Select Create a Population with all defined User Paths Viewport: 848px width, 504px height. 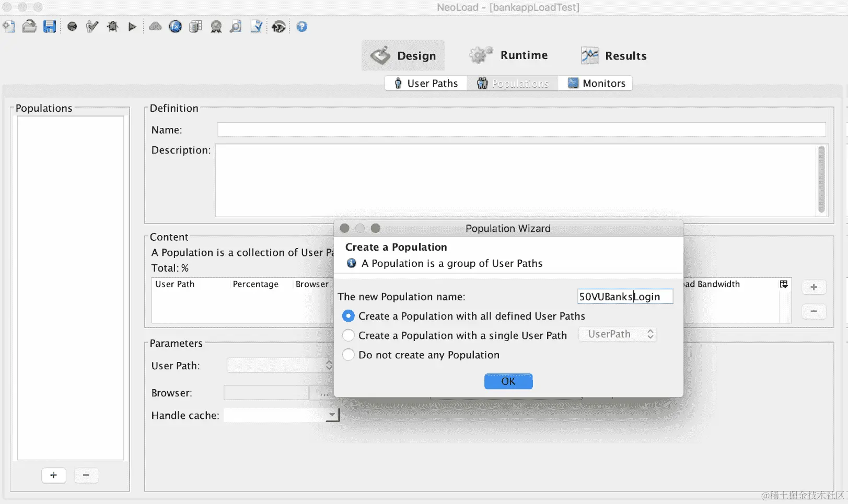[349, 316]
